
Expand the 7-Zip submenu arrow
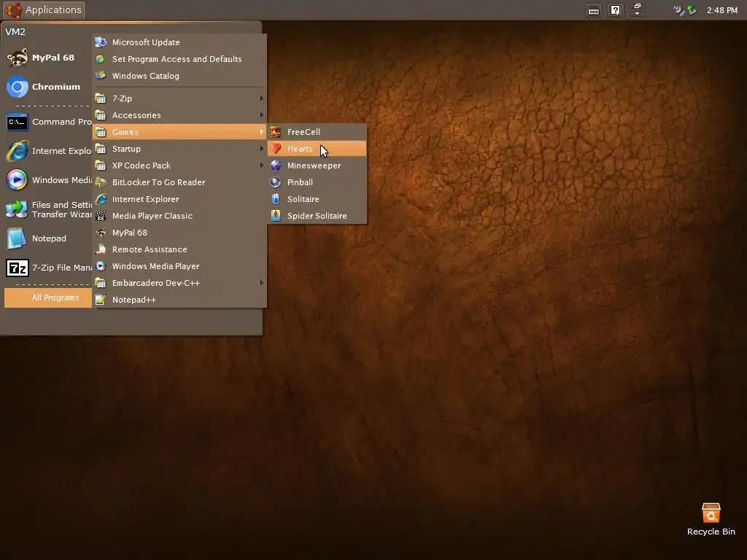[261, 98]
